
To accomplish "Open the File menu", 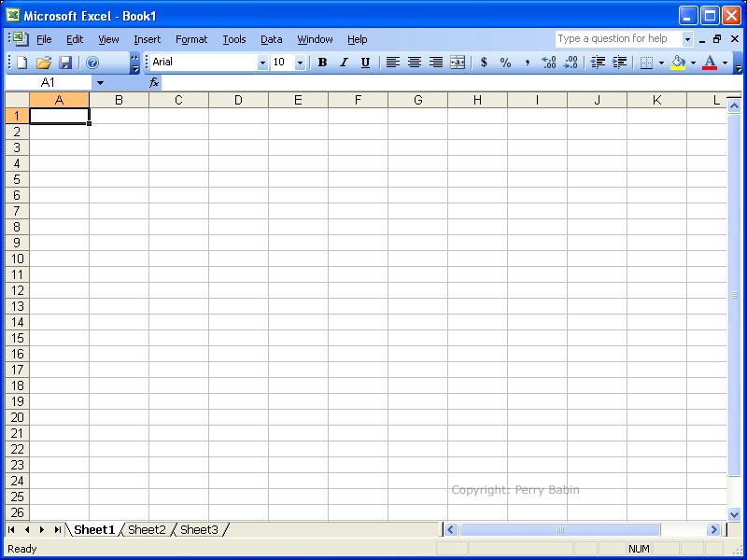I will 44,39.
